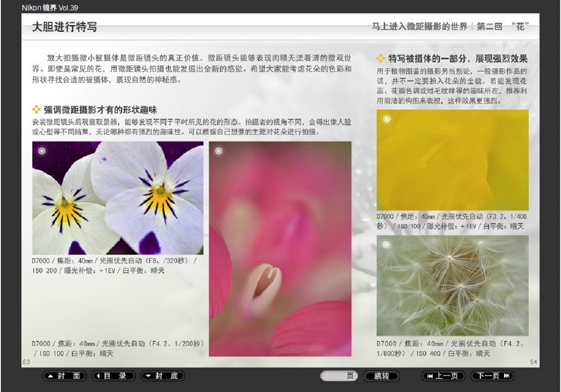Click the enlarge icon on yellow flower photo

(x=386, y=119)
